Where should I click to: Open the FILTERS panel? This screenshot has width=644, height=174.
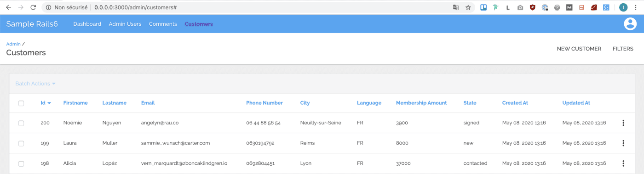click(x=623, y=49)
